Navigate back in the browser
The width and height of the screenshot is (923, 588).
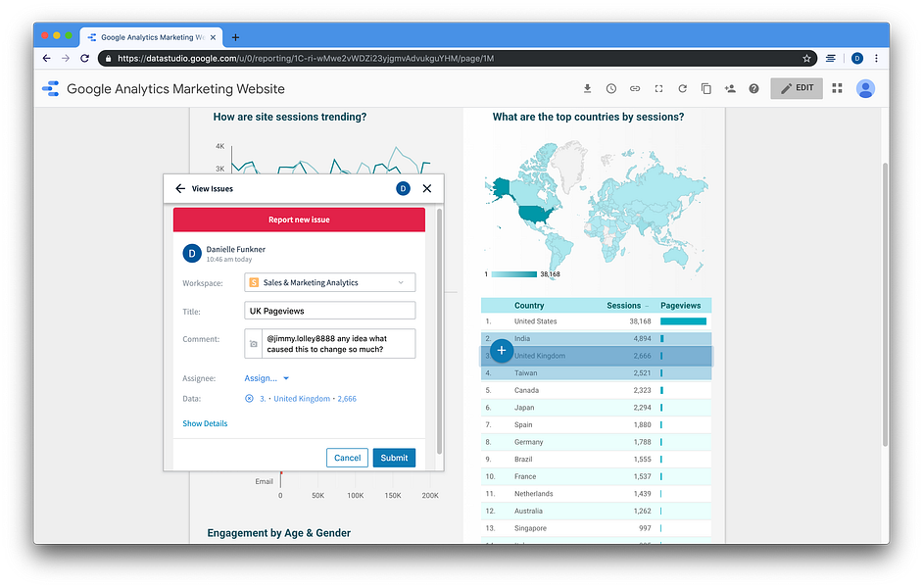(x=46, y=58)
